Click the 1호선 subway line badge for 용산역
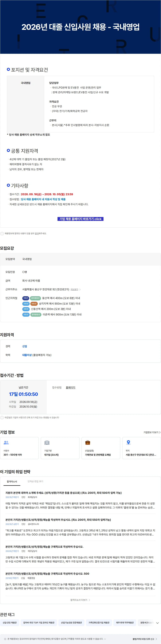 pos(25,298)
